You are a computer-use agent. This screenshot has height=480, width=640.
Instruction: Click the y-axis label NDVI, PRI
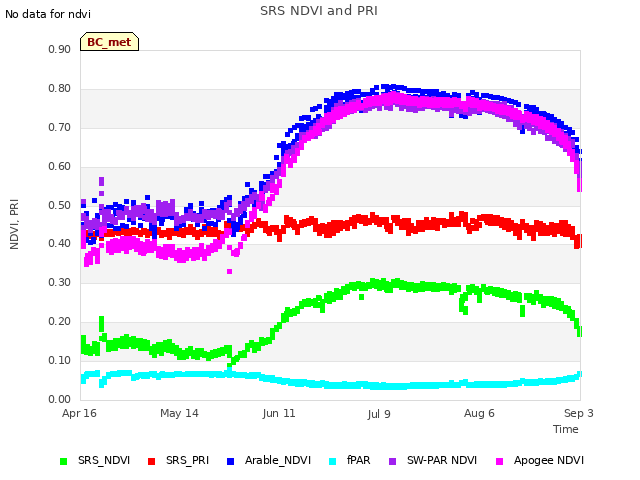(x=14, y=224)
